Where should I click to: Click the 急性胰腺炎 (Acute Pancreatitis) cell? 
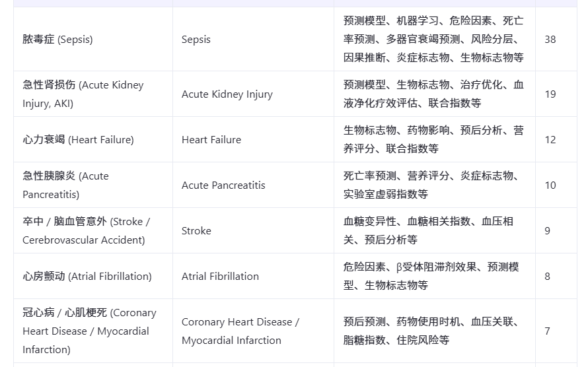[x=93, y=185]
